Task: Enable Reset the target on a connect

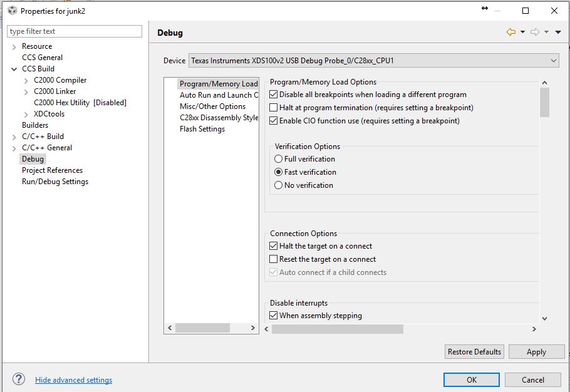Action: 273,259
